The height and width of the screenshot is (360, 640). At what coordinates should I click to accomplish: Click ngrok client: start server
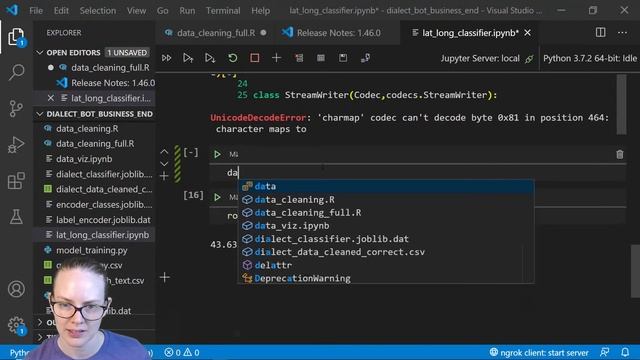pyautogui.click(x=539, y=352)
